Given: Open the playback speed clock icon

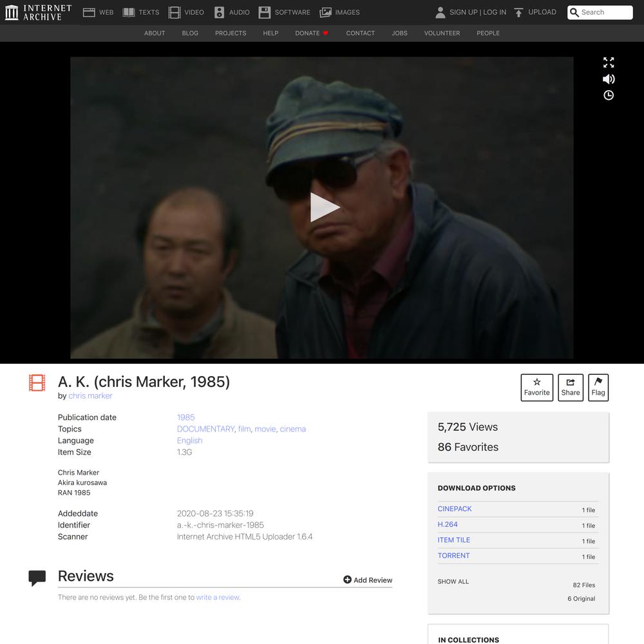Looking at the screenshot, I should coord(609,95).
